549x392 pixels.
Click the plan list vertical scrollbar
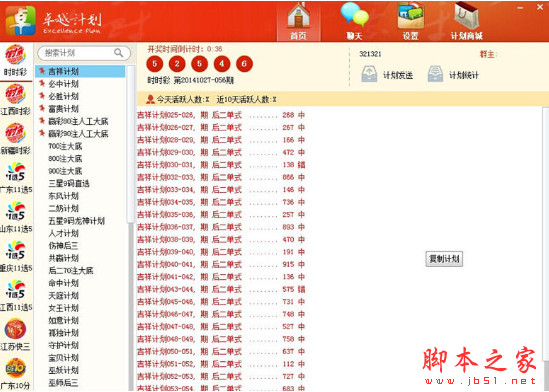click(131, 144)
